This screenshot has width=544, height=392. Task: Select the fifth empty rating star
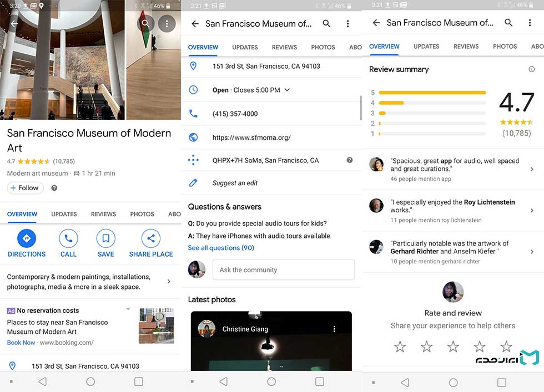pos(506,347)
